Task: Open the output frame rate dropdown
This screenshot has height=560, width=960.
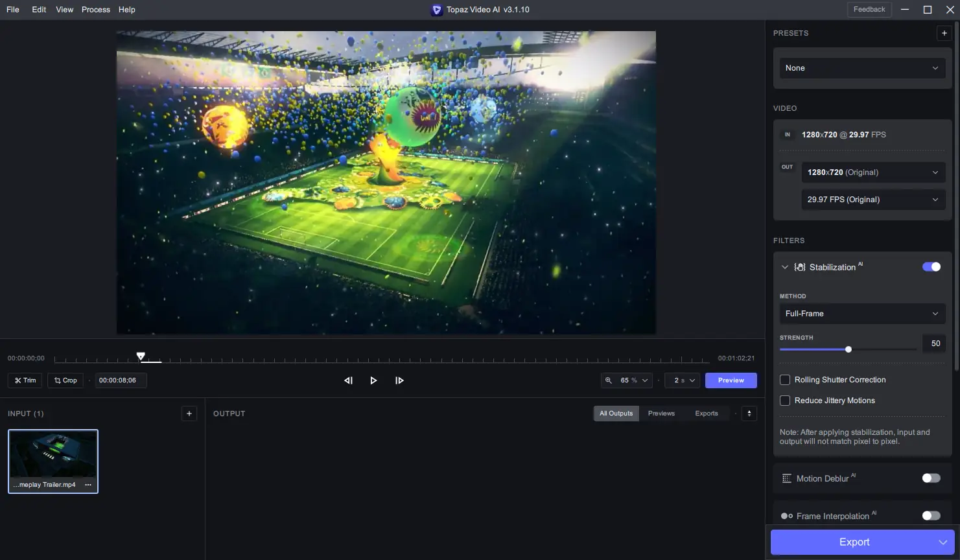Action: coord(873,200)
